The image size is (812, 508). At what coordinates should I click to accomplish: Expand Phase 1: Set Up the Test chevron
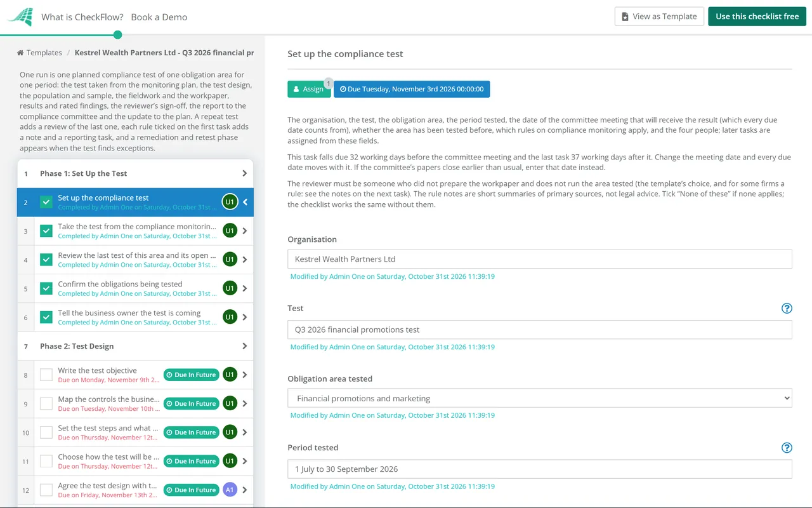tap(245, 173)
